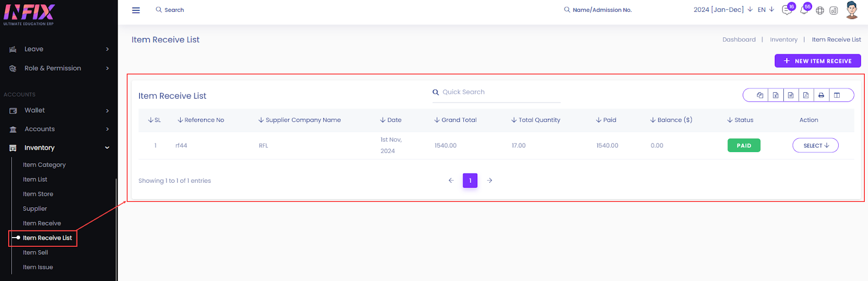This screenshot has height=281, width=868.
Task: Open Item Category submenu
Action: pos(44,165)
